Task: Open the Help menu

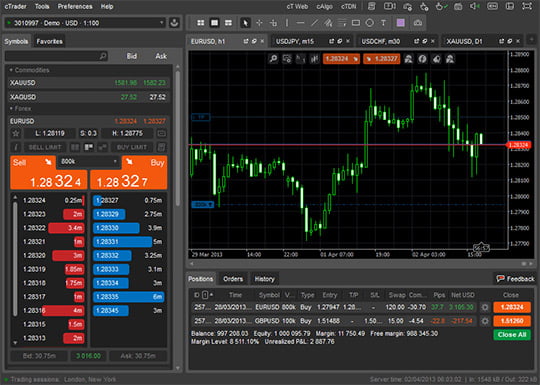Action: [107, 6]
